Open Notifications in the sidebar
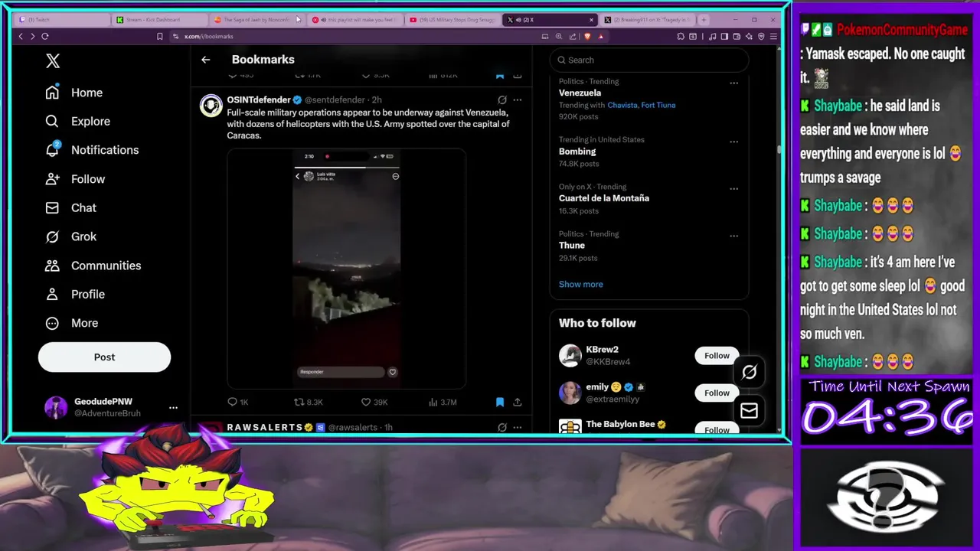980x551 pixels. [x=91, y=150]
